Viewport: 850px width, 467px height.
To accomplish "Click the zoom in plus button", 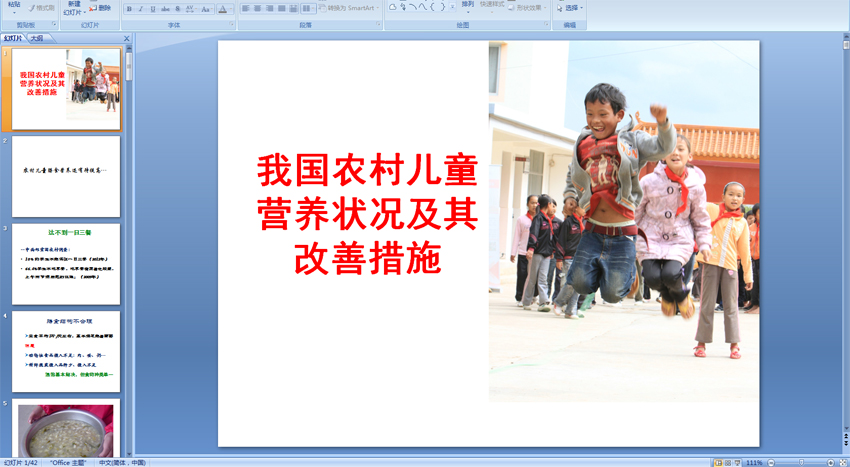I will pos(831,463).
